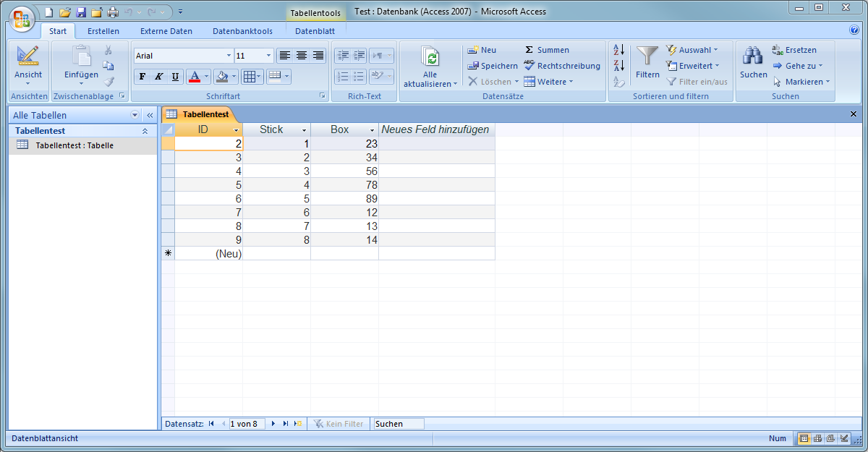Sort ascending with the A-Z icon
The height and width of the screenshot is (452, 868).
[x=618, y=50]
